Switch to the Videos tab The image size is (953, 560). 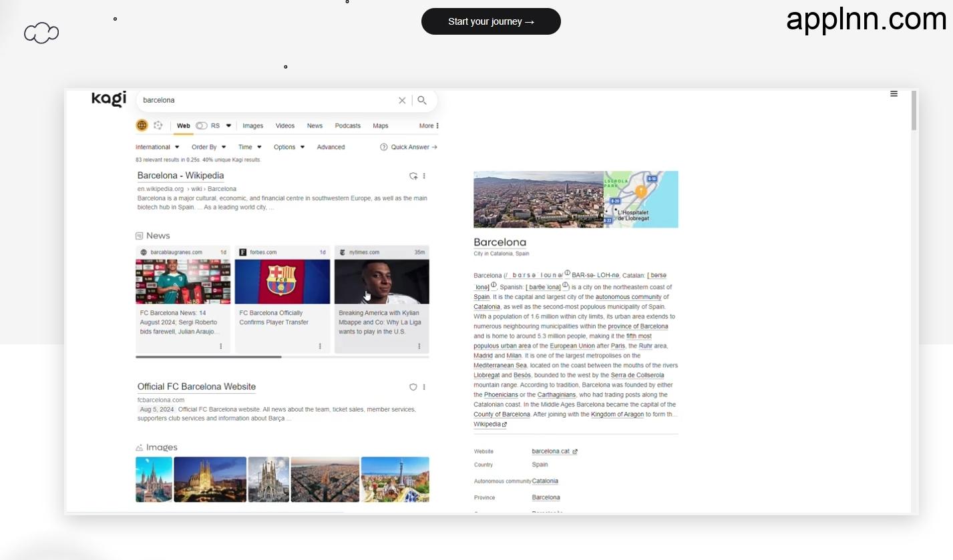pyautogui.click(x=285, y=125)
